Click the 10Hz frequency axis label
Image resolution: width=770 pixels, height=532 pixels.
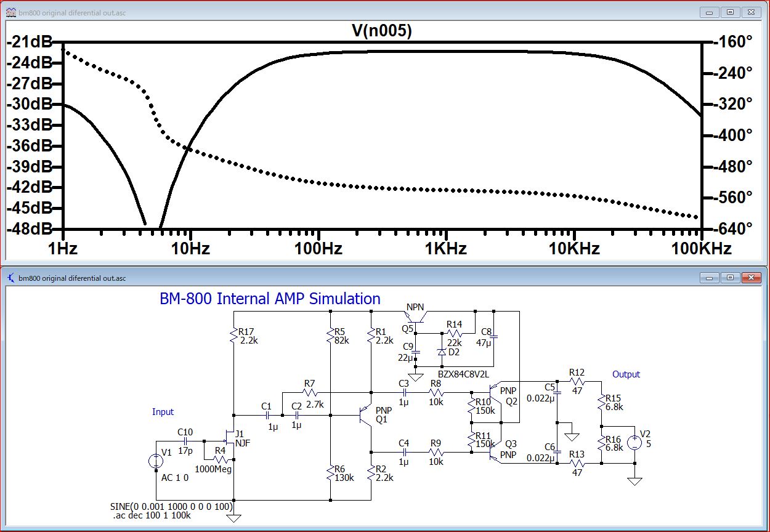click(x=190, y=249)
